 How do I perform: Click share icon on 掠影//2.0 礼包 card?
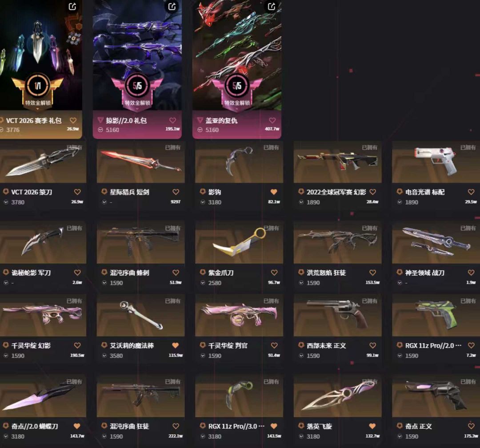point(172,6)
